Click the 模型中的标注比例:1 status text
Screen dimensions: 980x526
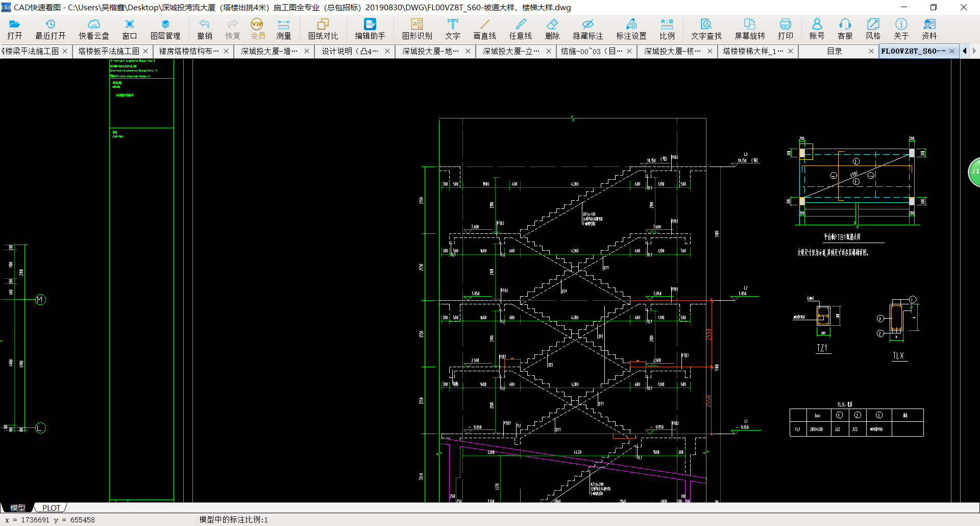(x=234, y=519)
